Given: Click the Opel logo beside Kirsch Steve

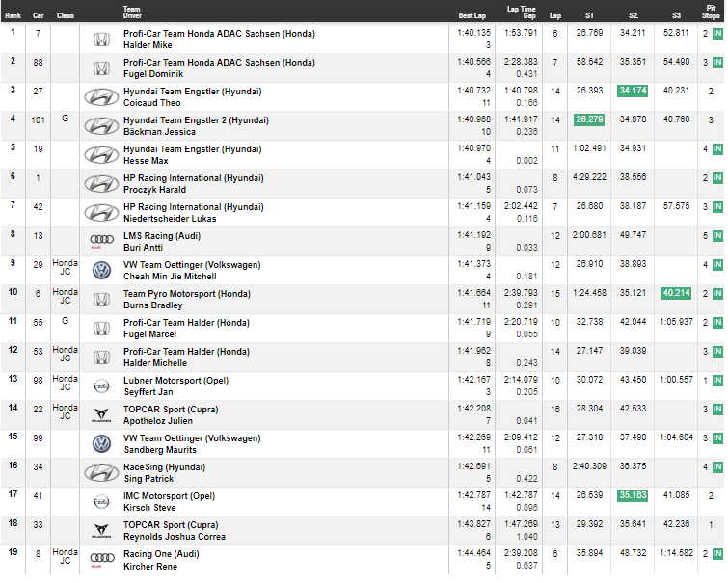Looking at the screenshot, I should (x=101, y=502).
